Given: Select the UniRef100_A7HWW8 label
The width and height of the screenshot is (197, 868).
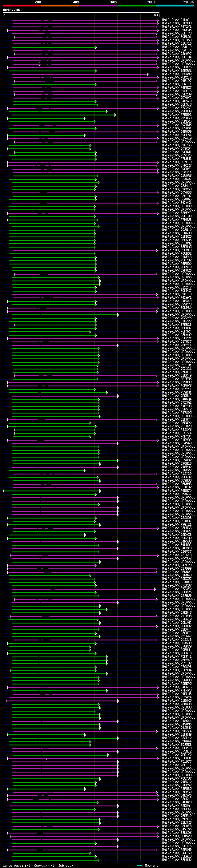Looking at the screenshot, I should pos(177,220).
